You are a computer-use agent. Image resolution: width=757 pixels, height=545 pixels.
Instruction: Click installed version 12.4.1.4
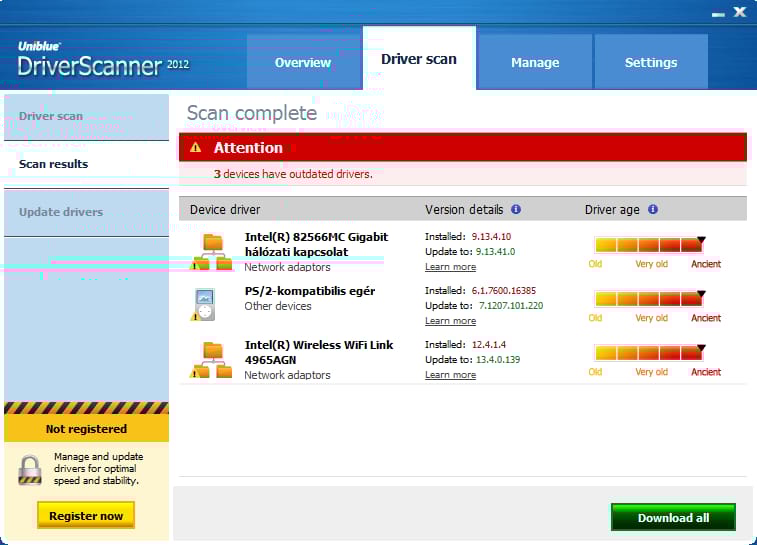point(489,345)
